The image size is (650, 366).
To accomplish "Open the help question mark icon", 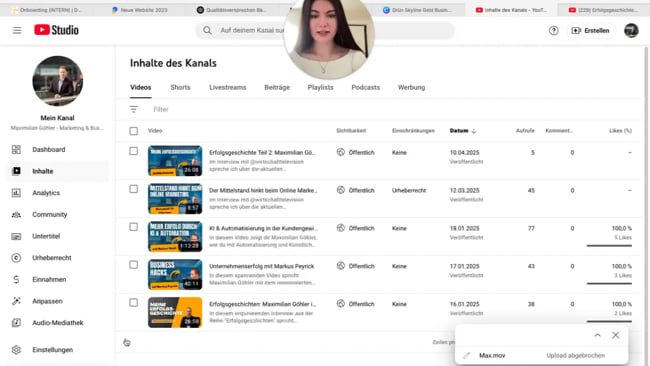I will [553, 30].
